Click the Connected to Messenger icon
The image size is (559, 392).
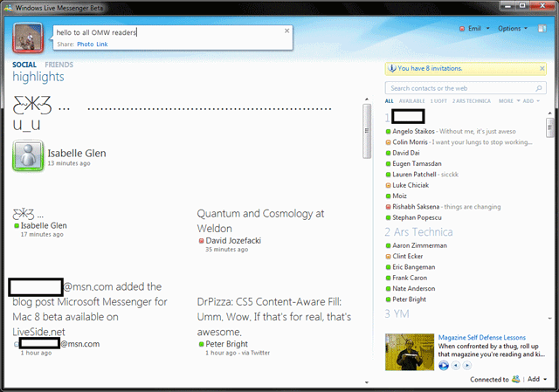(x=515, y=379)
